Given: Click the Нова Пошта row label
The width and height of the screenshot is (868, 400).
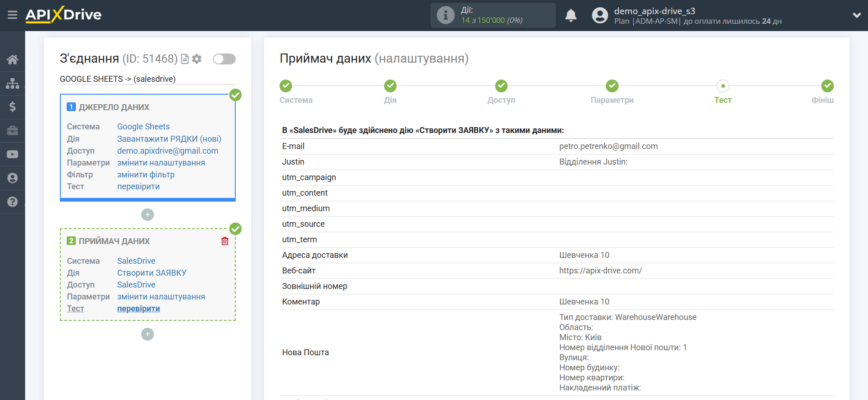Looking at the screenshot, I should [305, 352].
